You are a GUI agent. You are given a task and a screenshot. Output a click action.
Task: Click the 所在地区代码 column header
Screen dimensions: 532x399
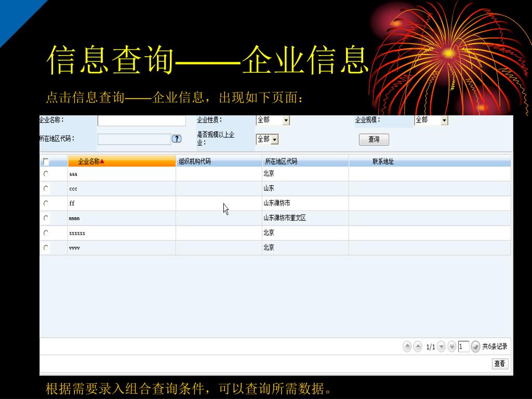pos(305,161)
